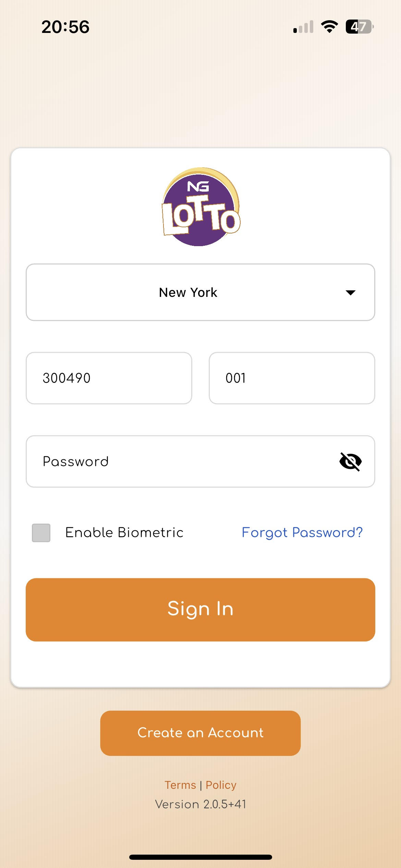The image size is (401, 868).
Task: Tap the cellular signal bars icon
Action: 303,27
